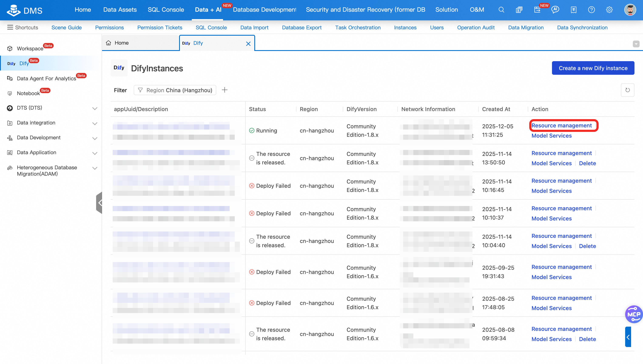The image size is (643, 364).
Task: Click the Dify logo beside DifyInstances title
Action: pos(119,68)
